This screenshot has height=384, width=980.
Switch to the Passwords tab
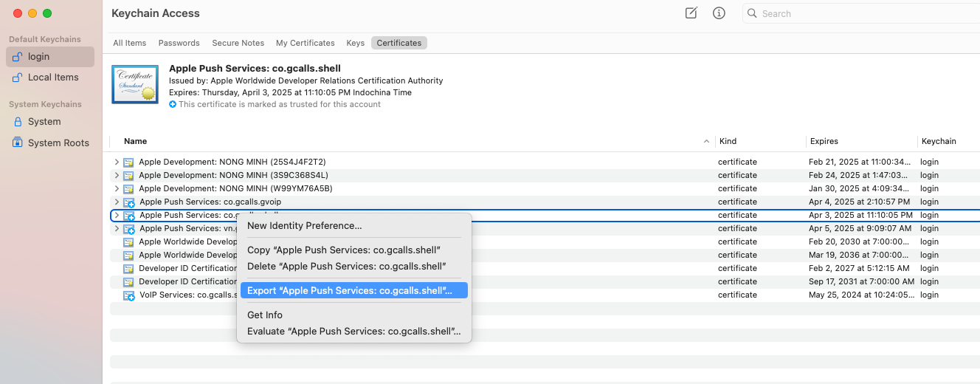179,43
